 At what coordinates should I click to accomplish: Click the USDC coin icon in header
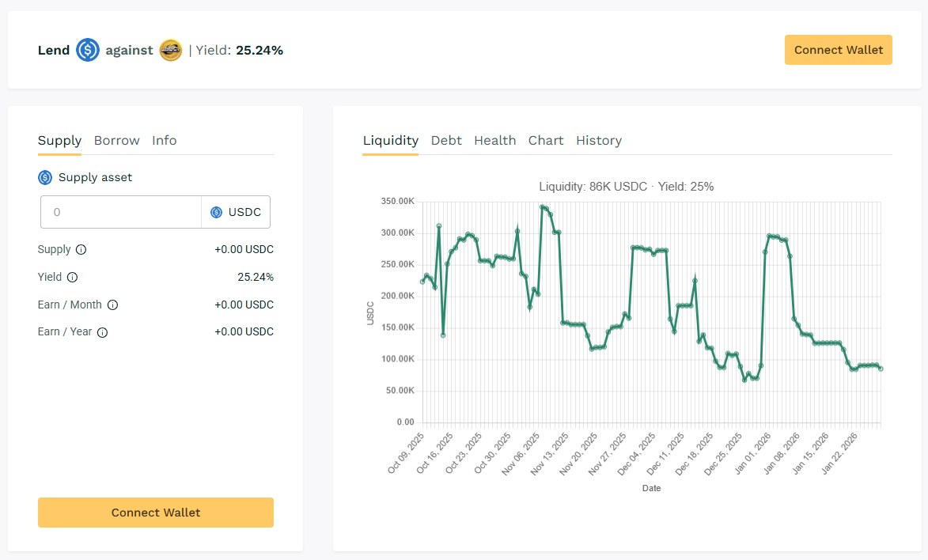click(x=88, y=51)
